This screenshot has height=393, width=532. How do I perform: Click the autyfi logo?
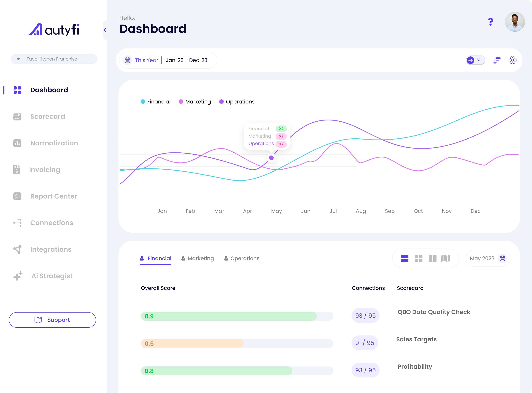tap(54, 30)
